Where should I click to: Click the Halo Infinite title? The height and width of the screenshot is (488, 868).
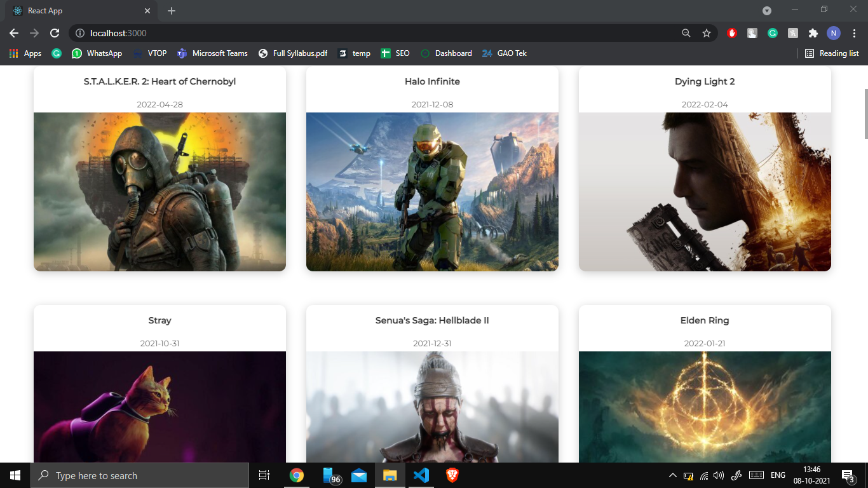432,81
